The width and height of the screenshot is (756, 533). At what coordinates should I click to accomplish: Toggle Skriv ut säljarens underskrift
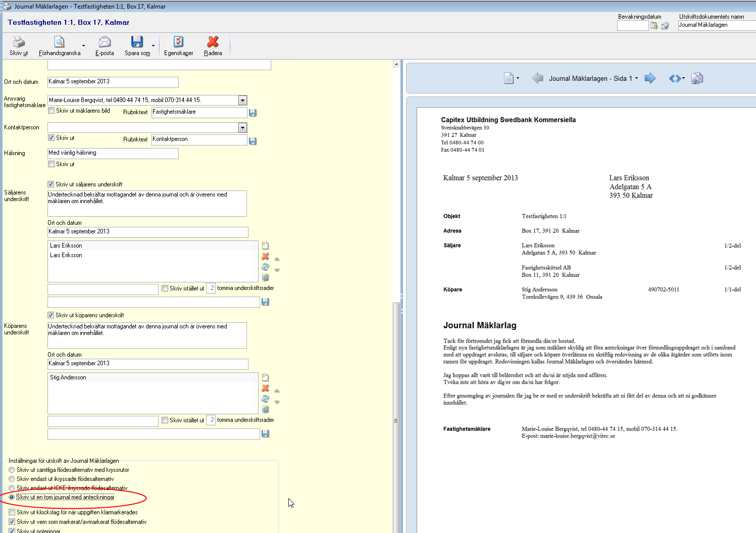pyautogui.click(x=51, y=184)
